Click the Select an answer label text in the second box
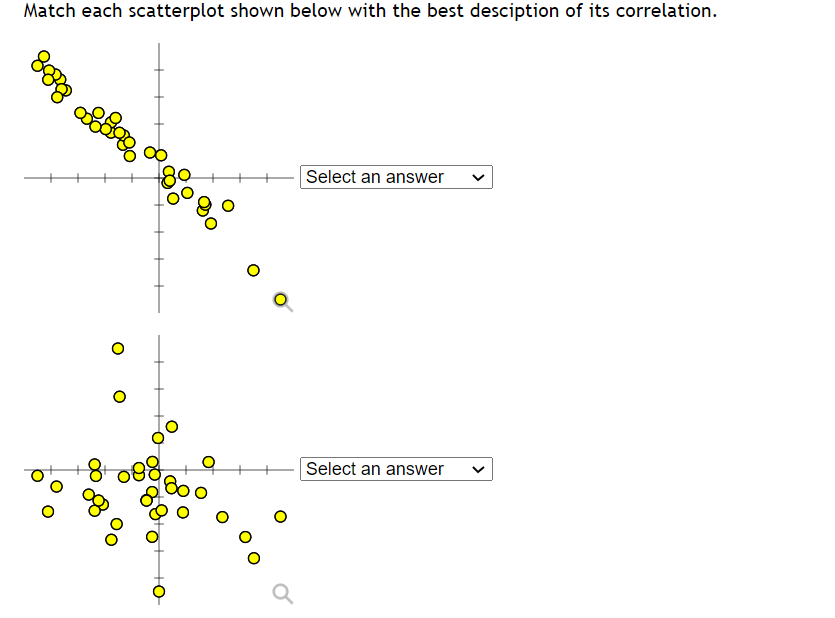 (374, 469)
